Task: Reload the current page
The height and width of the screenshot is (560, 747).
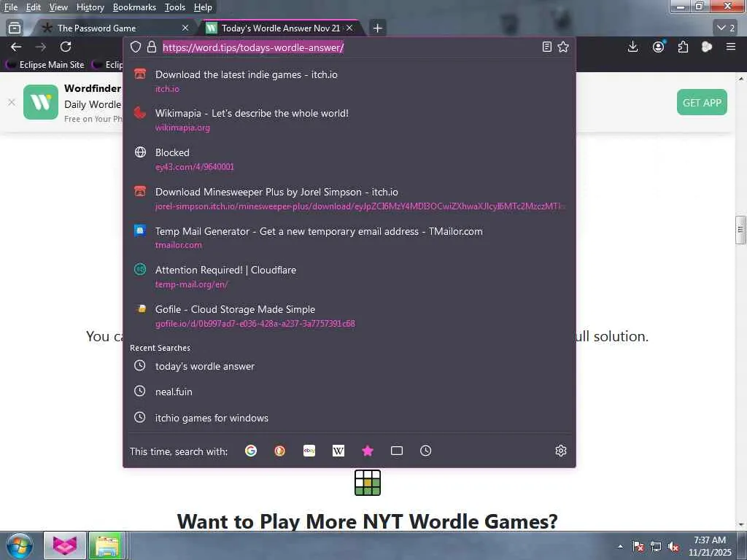Action: [x=66, y=47]
